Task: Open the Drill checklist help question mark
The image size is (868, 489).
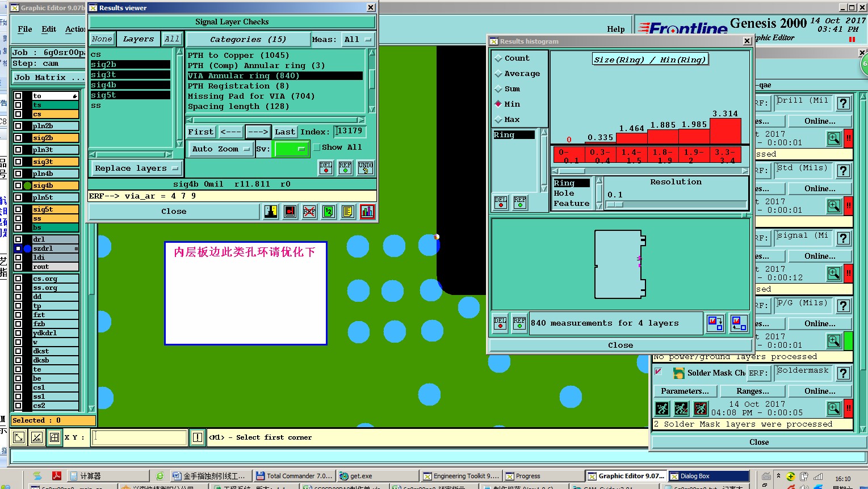Action: [844, 103]
